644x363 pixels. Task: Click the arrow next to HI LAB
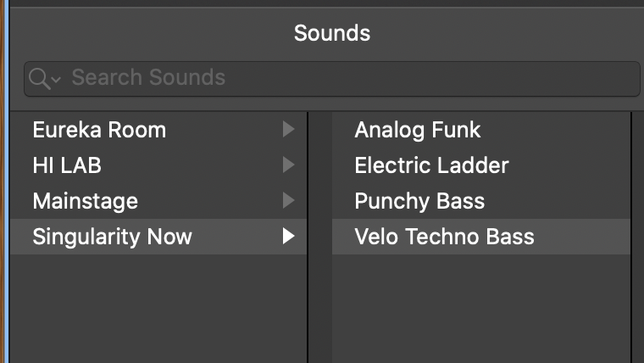(x=289, y=165)
